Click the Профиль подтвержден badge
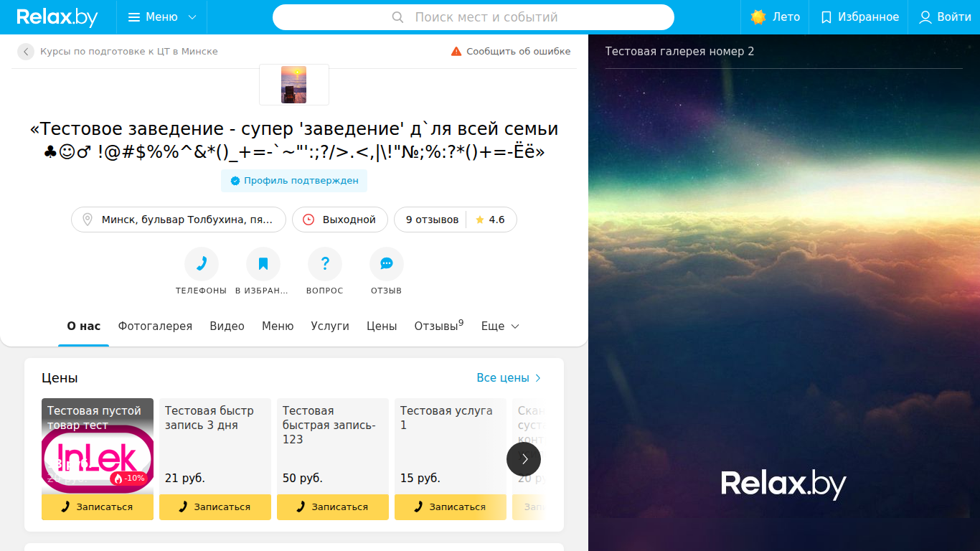This screenshot has height=551, width=980. click(294, 181)
